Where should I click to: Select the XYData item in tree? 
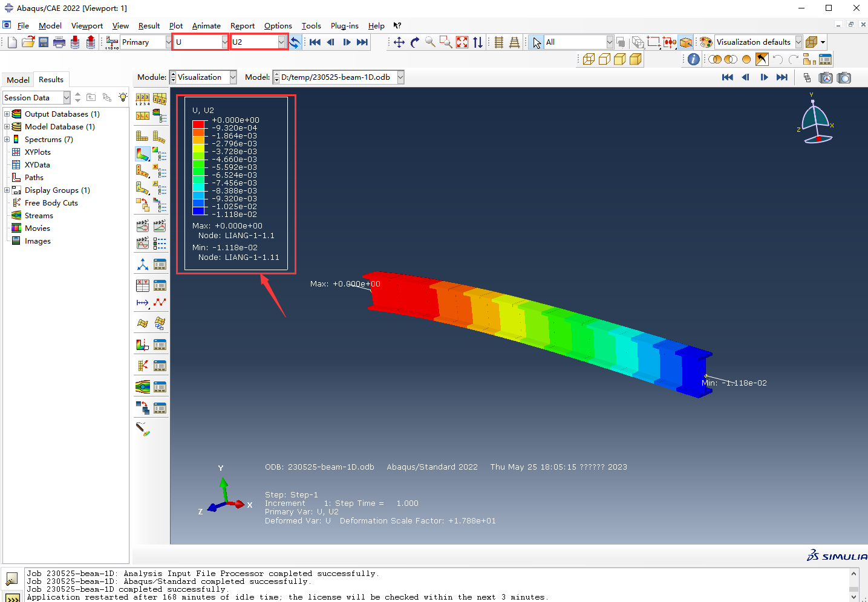click(37, 165)
